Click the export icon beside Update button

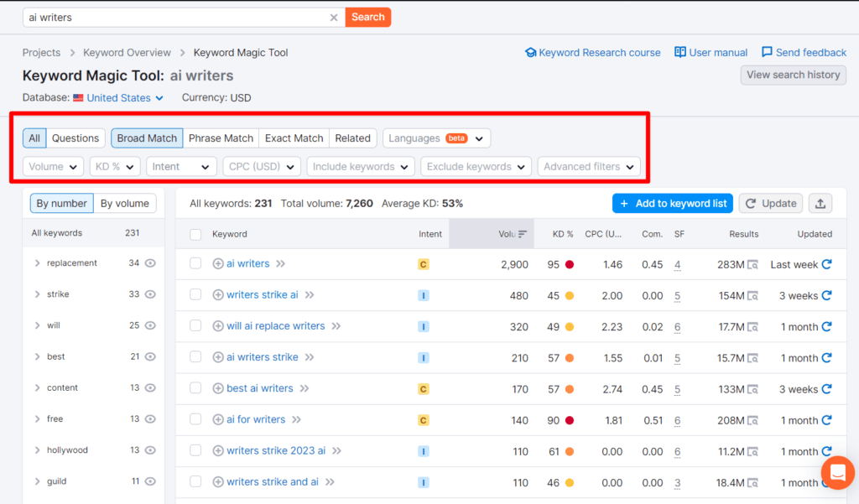pos(820,203)
